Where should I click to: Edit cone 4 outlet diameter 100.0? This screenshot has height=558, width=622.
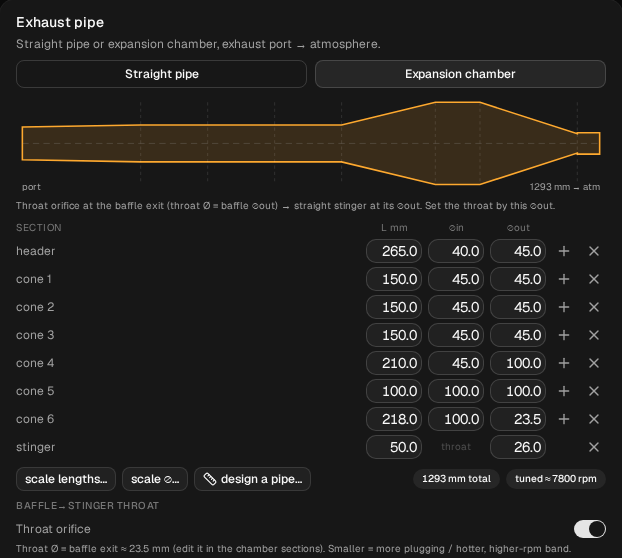518,363
